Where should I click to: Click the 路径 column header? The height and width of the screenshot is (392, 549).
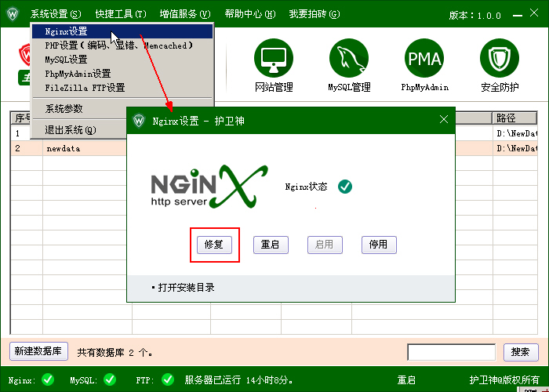point(514,118)
